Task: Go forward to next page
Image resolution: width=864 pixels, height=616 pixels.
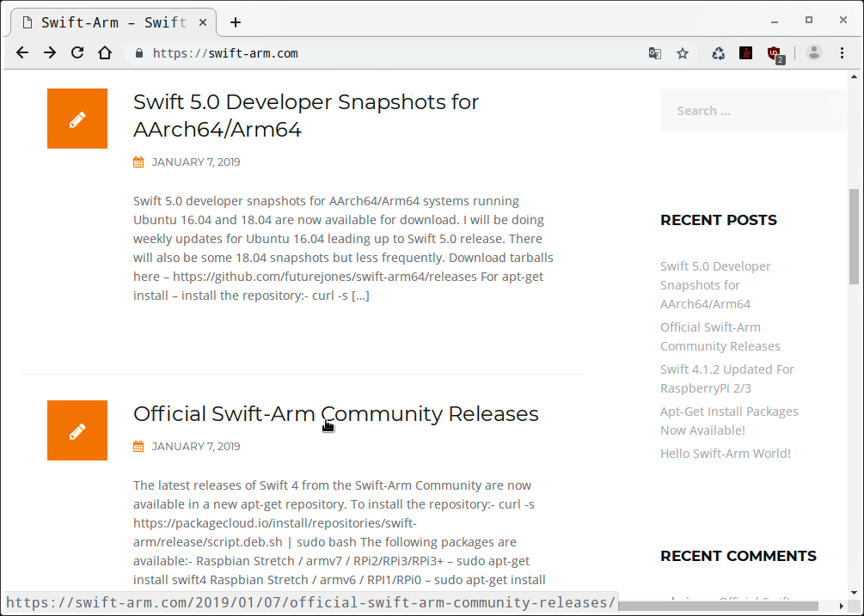Action: tap(50, 53)
